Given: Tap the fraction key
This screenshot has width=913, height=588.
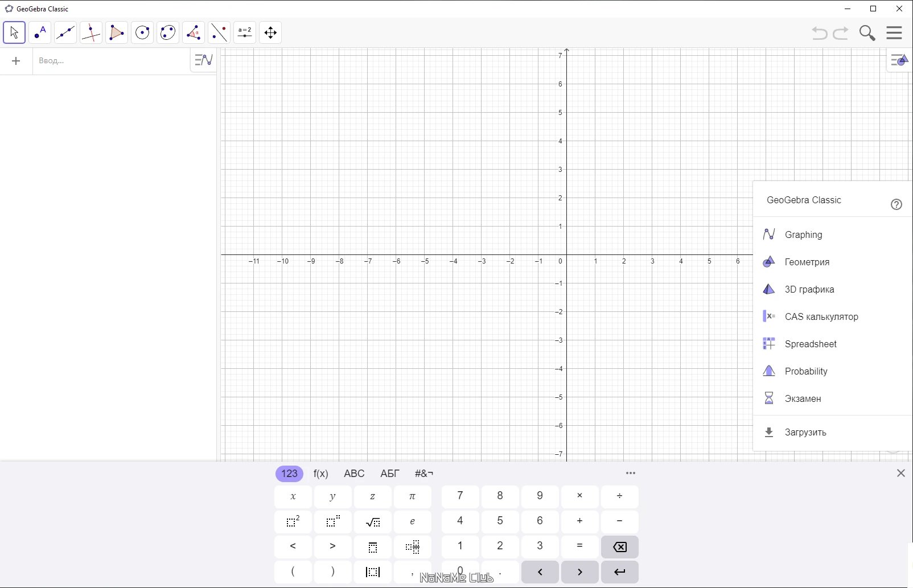Looking at the screenshot, I should pyautogui.click(x=373, y=546).
